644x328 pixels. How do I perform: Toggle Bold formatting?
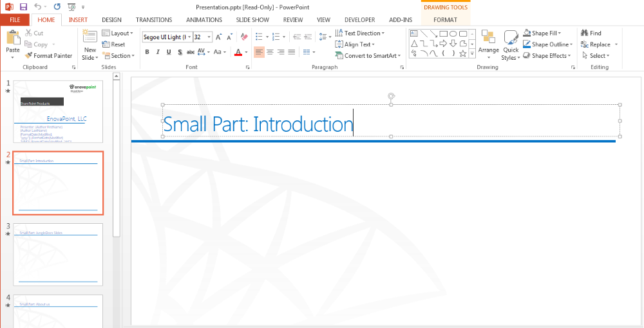point(147,52)
